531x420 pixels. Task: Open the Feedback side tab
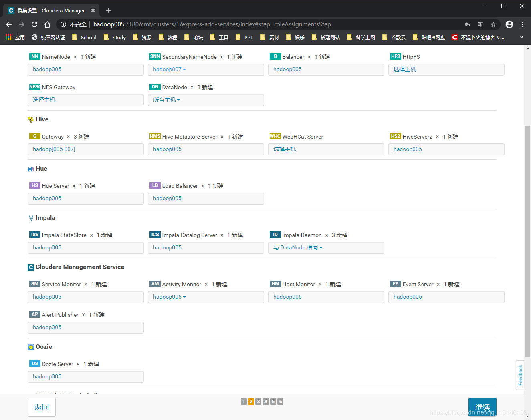pyautogui.click(x=520, y=375)
